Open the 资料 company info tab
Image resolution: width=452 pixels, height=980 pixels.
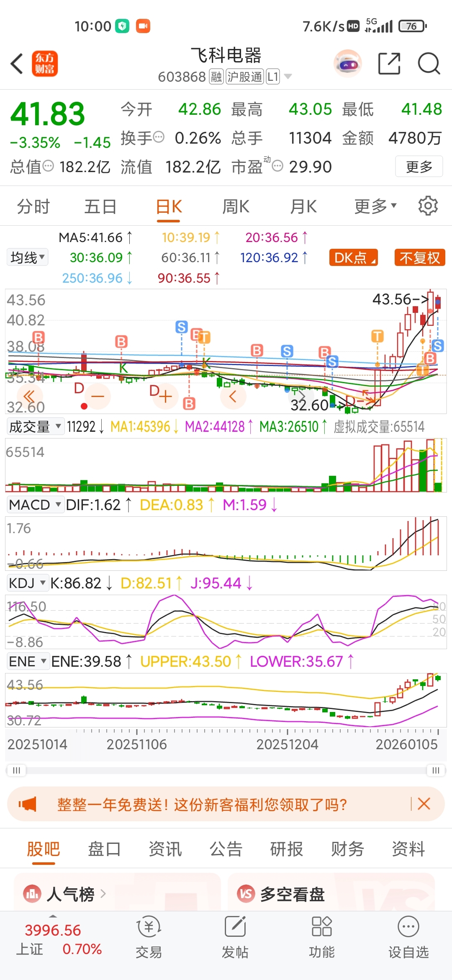click(x=408, y=849)
